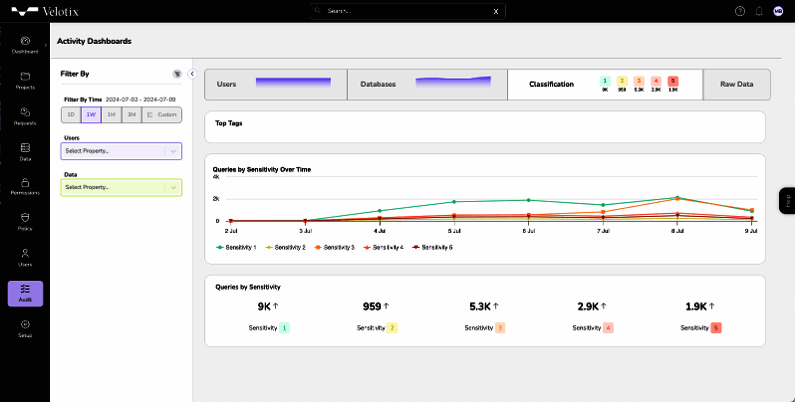Clear filters with the Filter By icon

[177, 74]
